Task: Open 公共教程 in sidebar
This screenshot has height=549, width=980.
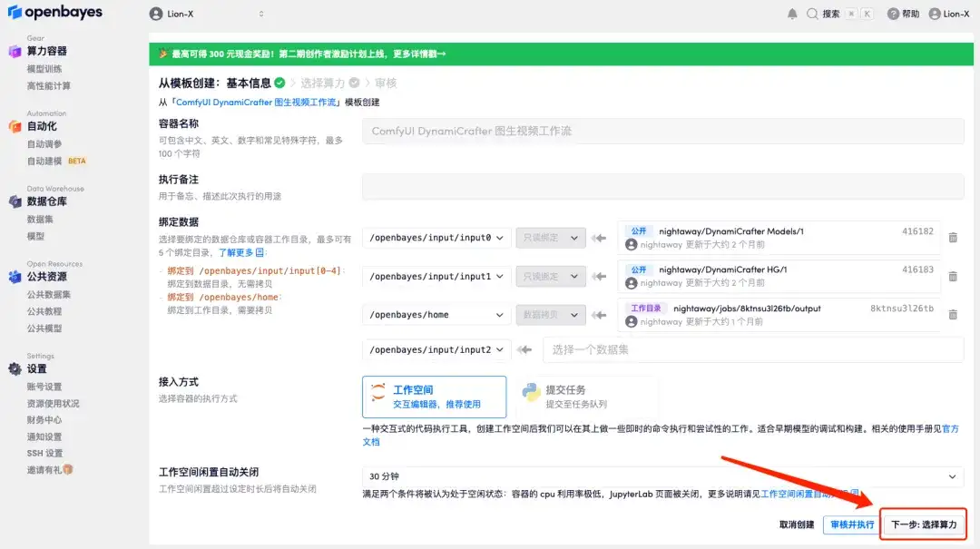Action: click(x=44, y=311)
